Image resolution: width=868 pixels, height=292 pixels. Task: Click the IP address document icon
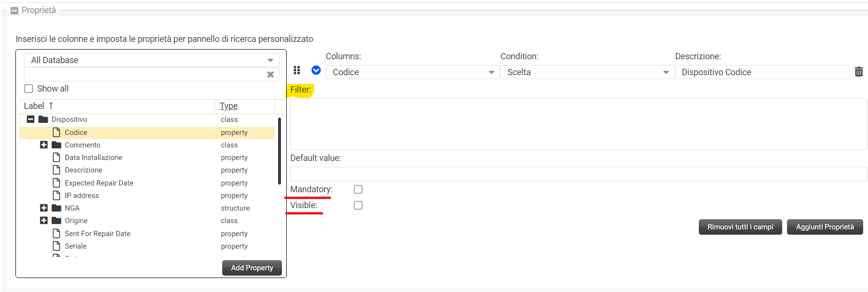(x=56, y=195)
